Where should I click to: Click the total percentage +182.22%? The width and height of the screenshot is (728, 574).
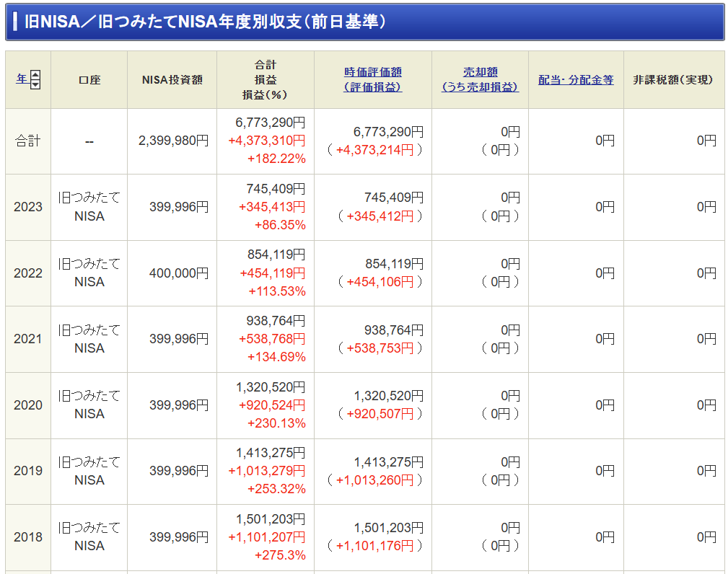(x=276, y=159)
